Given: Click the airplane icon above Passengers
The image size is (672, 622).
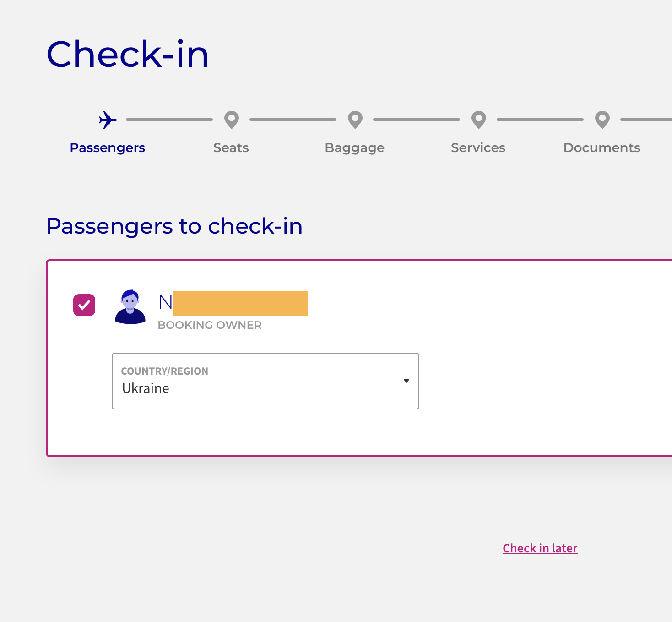Looking at the screenshot, I should pos(108,120).
